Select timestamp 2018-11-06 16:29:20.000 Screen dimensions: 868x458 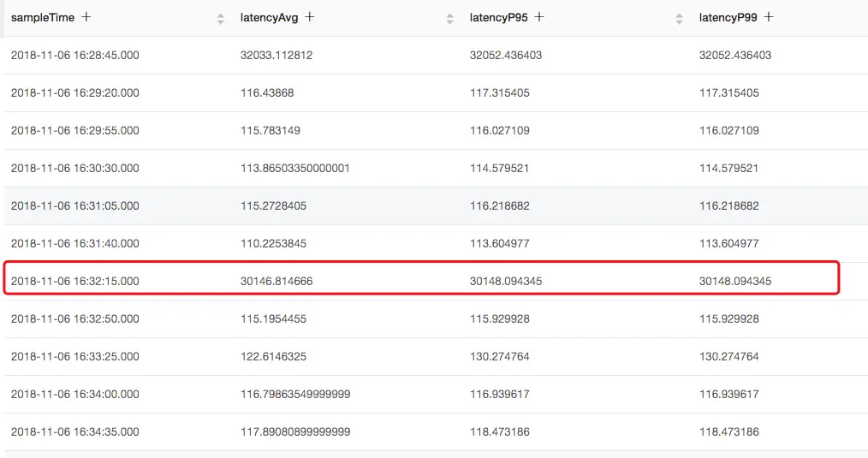click(x=75, y=93)
